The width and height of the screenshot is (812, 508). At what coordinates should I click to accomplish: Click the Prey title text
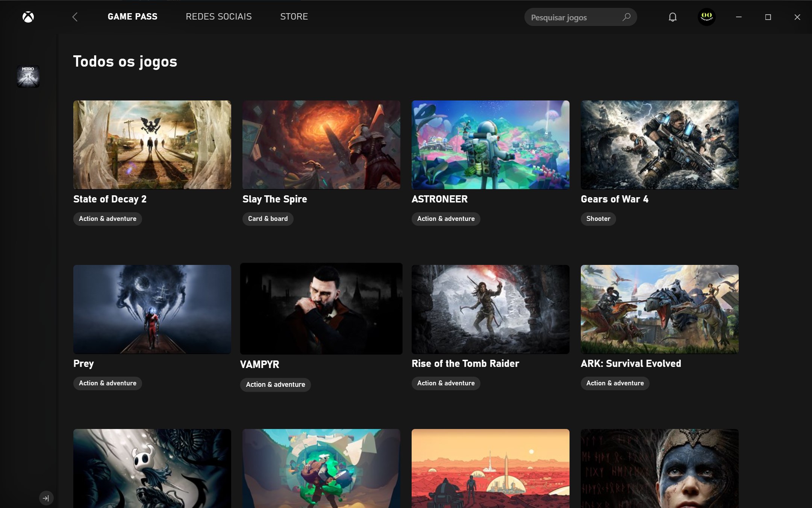[83, 364]
